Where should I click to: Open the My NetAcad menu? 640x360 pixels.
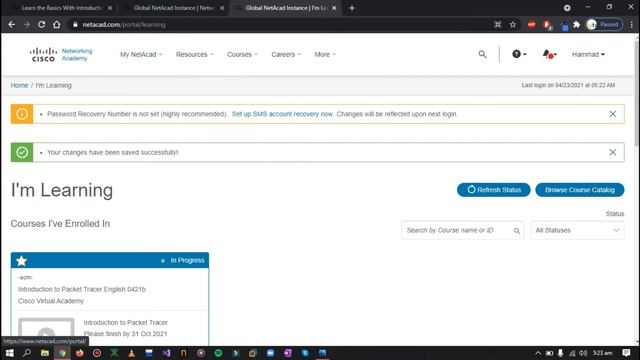click(x=141, y=54)
